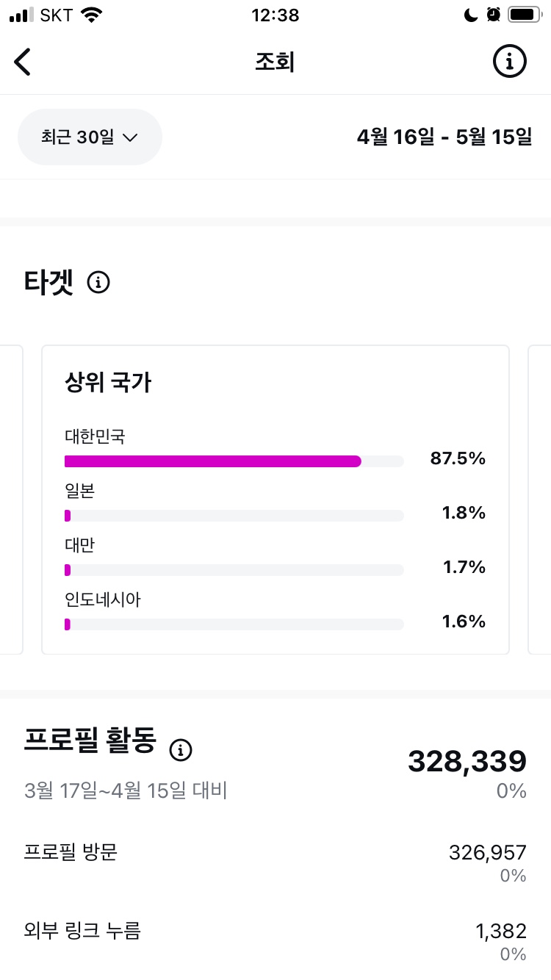Tap the 상위 국가 card title
This screenshot has width=551, height=980.
[108, 383]
